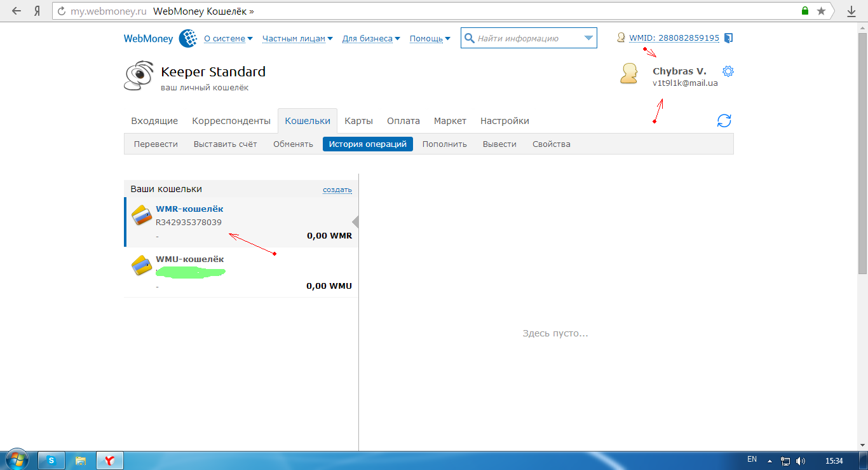Open the 'Корреспонденты' tab
The width and height of the screenshot is (868, 470).
click(231, 121)
